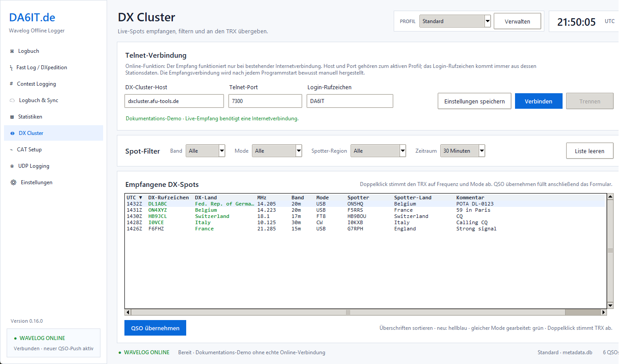Screen dimensions: 631x364
Task: Click the DA6IT.de logo title
Action: [x=32, y=17]
